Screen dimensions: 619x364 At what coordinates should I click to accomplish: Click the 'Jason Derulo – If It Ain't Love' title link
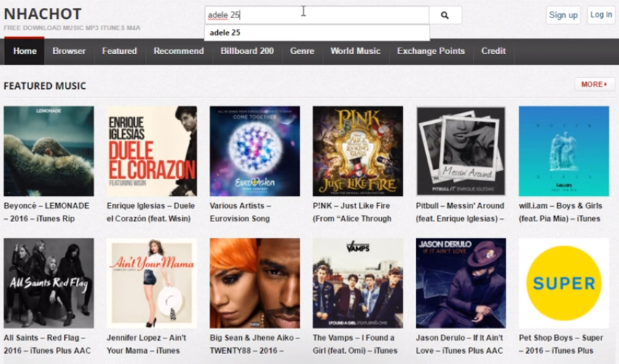[460, 344]
